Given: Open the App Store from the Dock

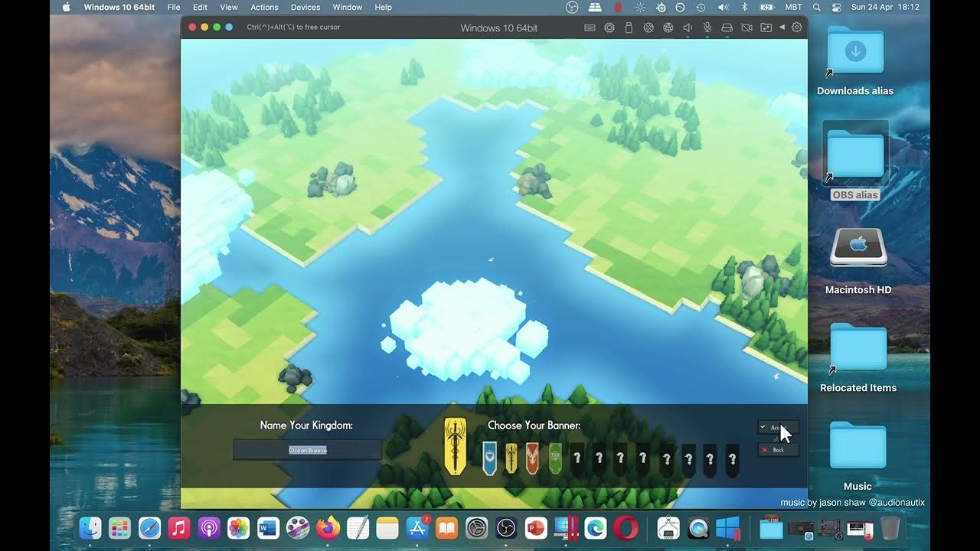Looking at the screenshot, I should (x=417, y=528).
